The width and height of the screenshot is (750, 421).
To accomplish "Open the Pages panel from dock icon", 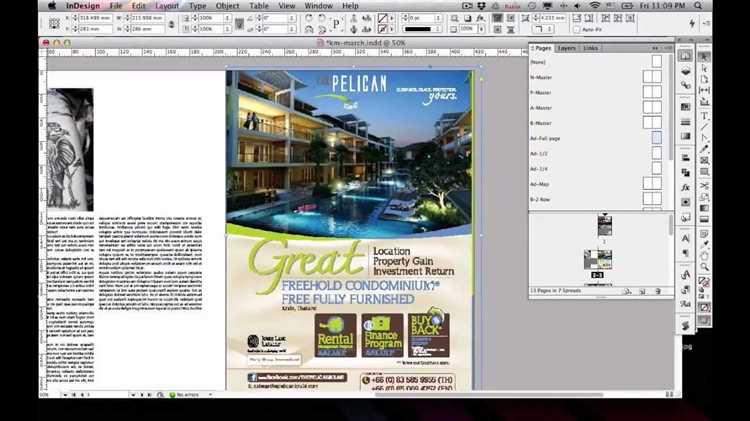I will 685,56.
